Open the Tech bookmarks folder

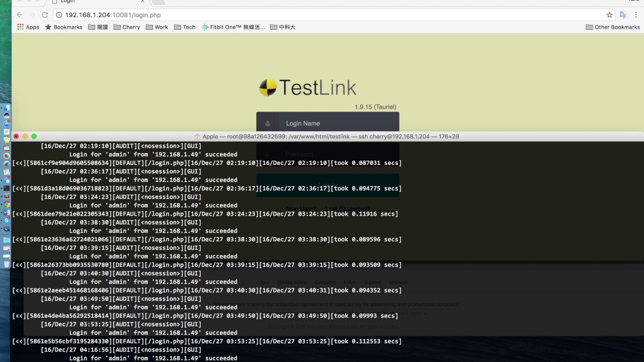185,27
